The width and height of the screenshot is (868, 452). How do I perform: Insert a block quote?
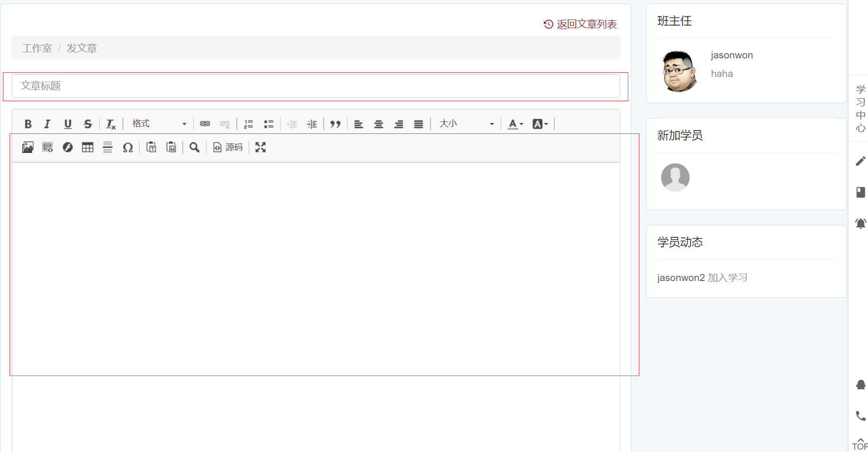coord(336,124)
